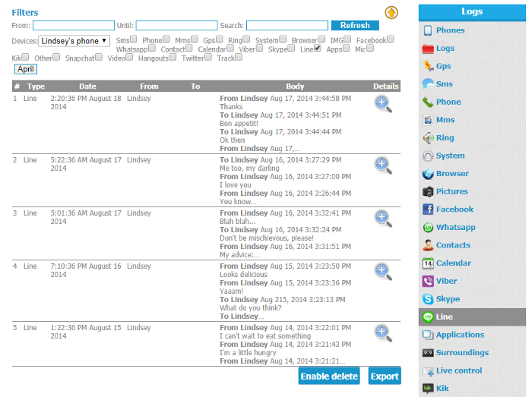The width and height of the screenshot is (532, 397).
Task: Click the orange up-arrow icon
Action: click(x=391, y=13)
